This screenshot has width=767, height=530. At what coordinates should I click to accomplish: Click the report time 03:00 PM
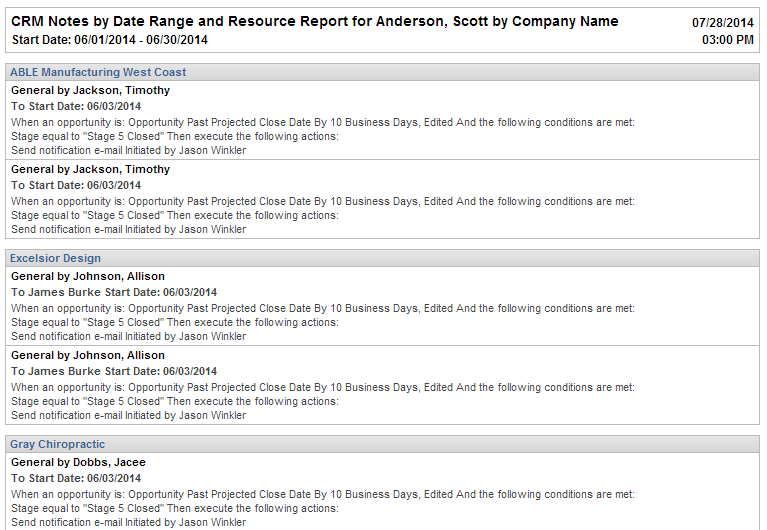click(728, 40)
